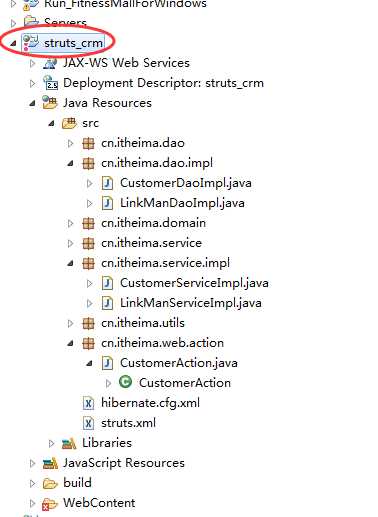
Task: Click the struts_crm project icon
Action: coord(31,43)
